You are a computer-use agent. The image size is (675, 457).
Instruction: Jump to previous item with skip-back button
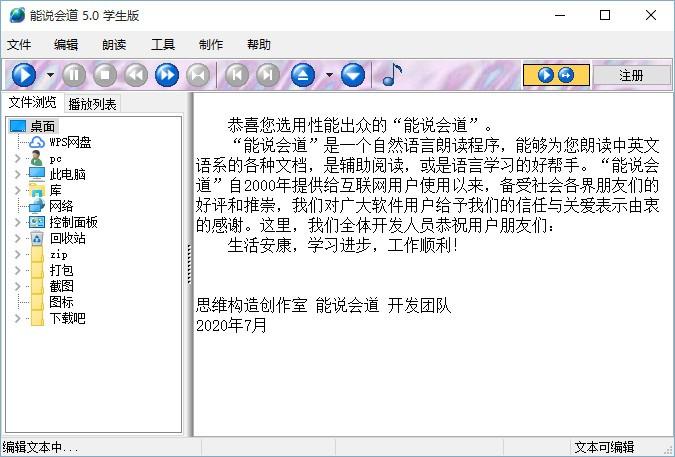[x=237, y=75]
